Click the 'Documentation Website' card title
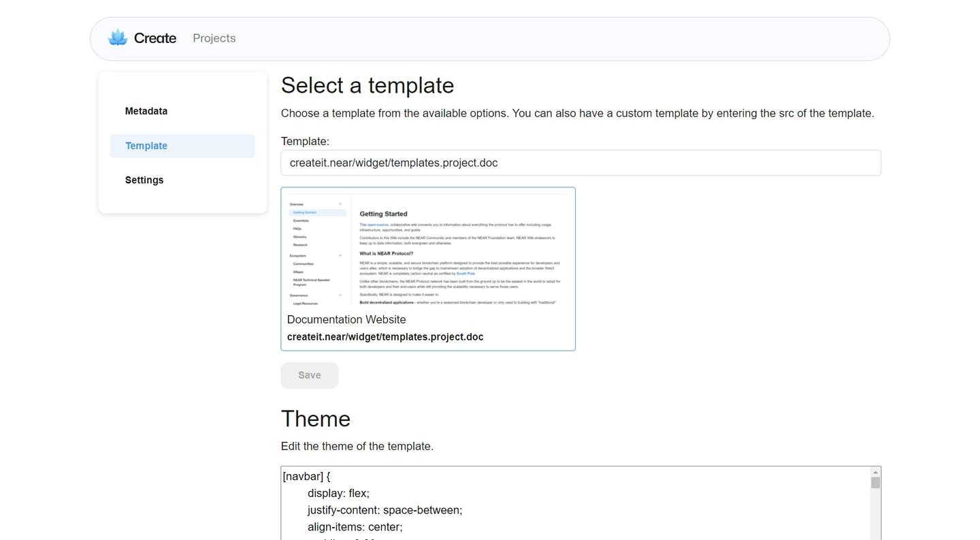This screenshot has width=980, height=540. (346, 319)
